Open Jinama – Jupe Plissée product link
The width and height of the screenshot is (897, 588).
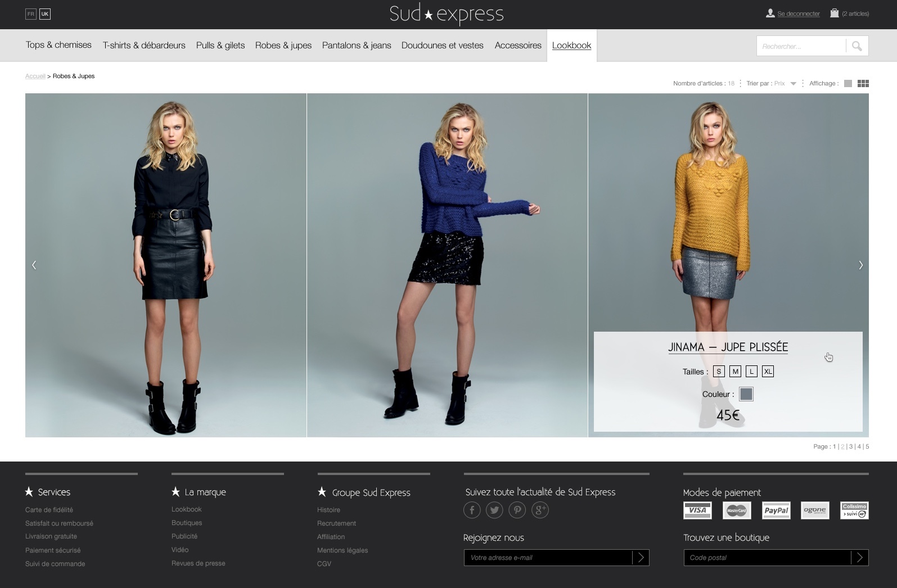[728, 347]
